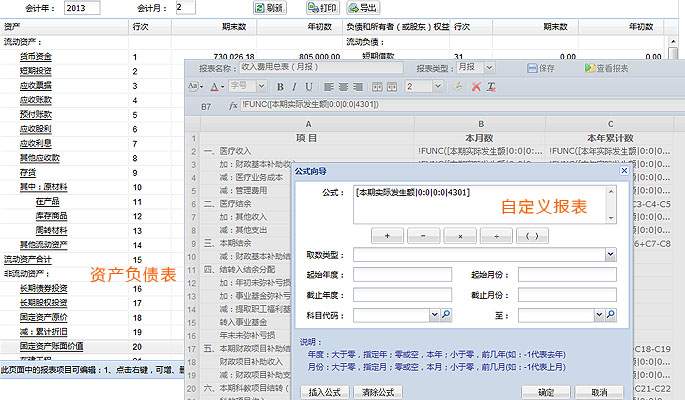Expand the 取数类型 dropdown

pyautogui.click(x=609, y=255)
